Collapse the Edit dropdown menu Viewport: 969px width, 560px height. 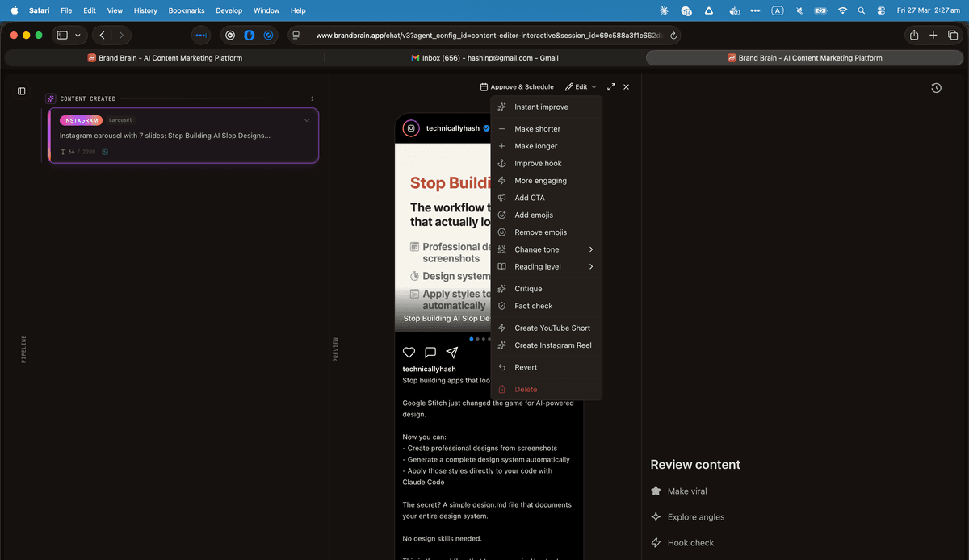click(x=581, y=86)
